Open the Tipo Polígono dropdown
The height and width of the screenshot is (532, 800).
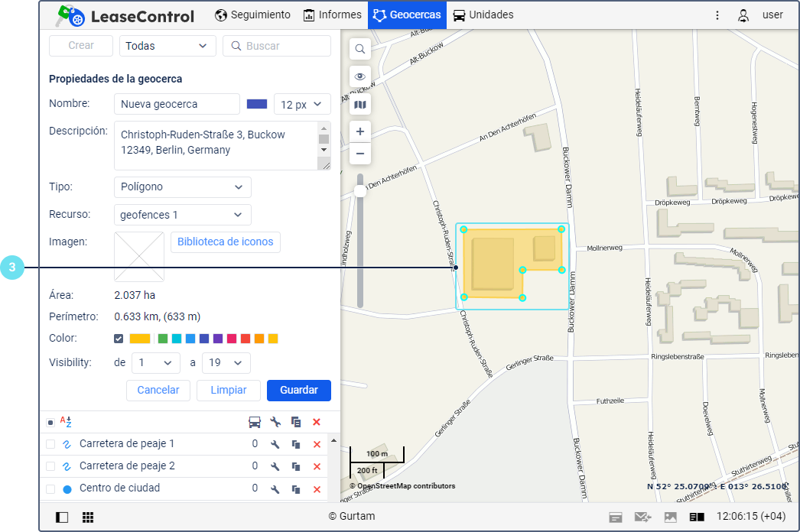click(x=182, y=187)
